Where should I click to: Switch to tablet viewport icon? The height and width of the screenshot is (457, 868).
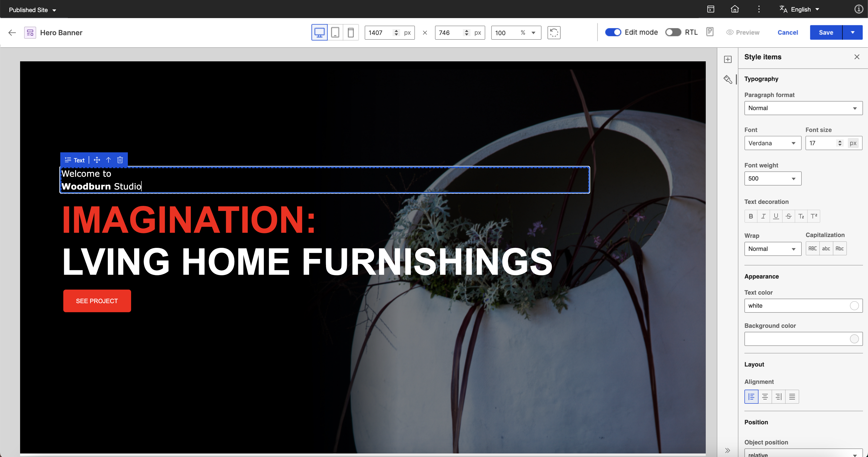(x=335, y=33)
